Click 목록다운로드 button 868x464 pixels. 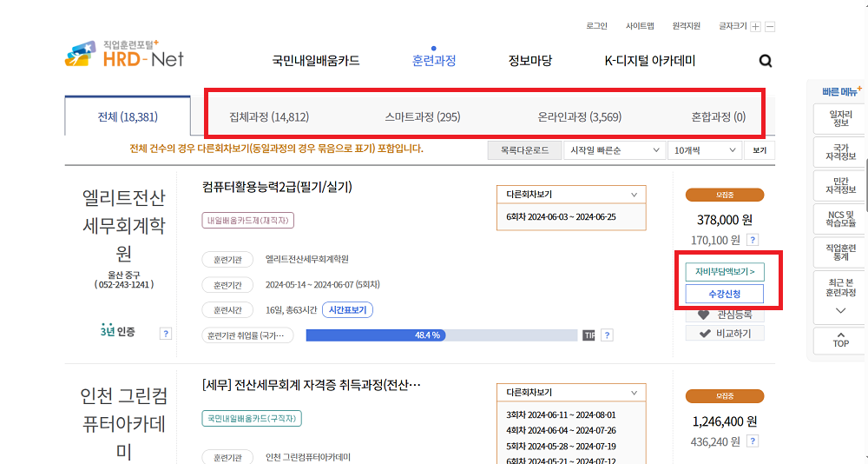[524, 150]
